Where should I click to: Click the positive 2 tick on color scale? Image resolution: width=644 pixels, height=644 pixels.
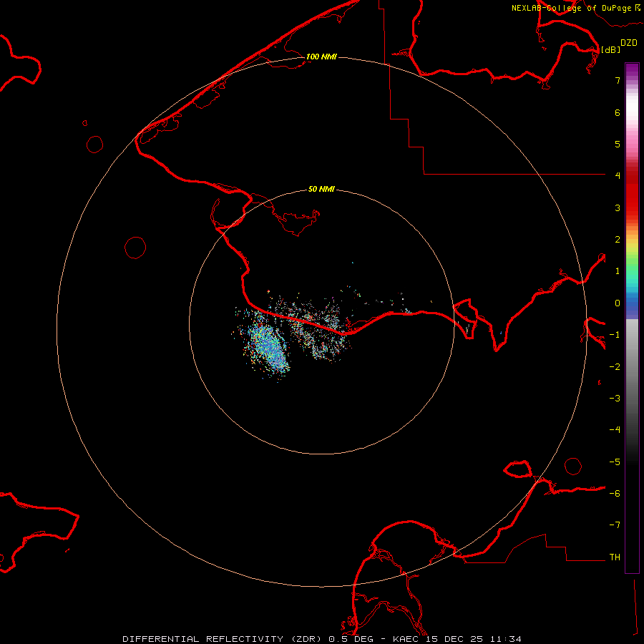tap(618, 240)
